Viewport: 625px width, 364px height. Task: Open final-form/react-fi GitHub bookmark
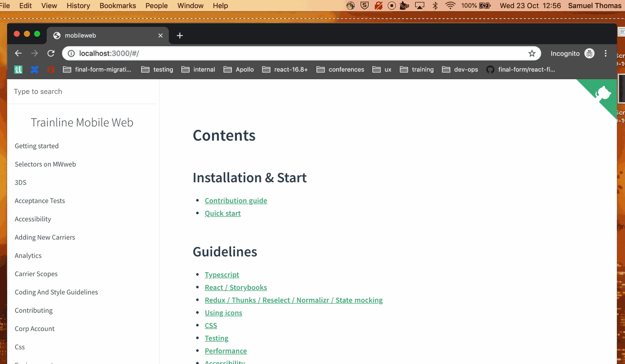point(520,69)
